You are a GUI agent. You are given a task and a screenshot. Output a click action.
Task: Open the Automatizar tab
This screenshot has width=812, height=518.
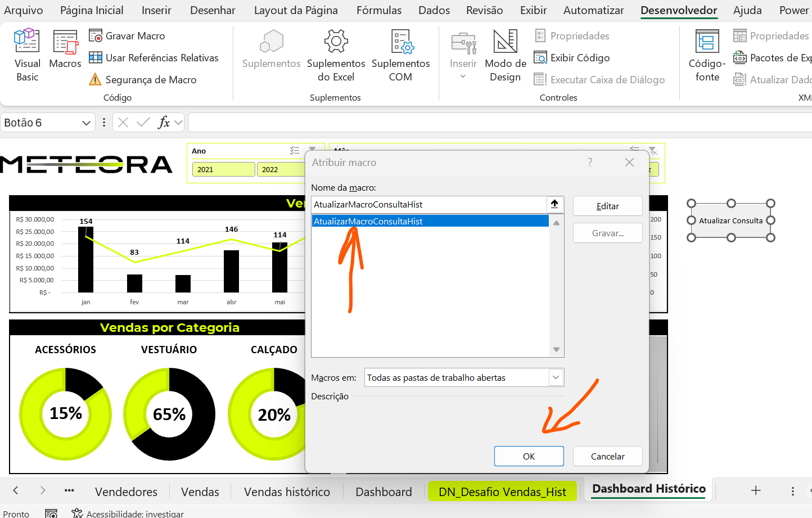593,10
